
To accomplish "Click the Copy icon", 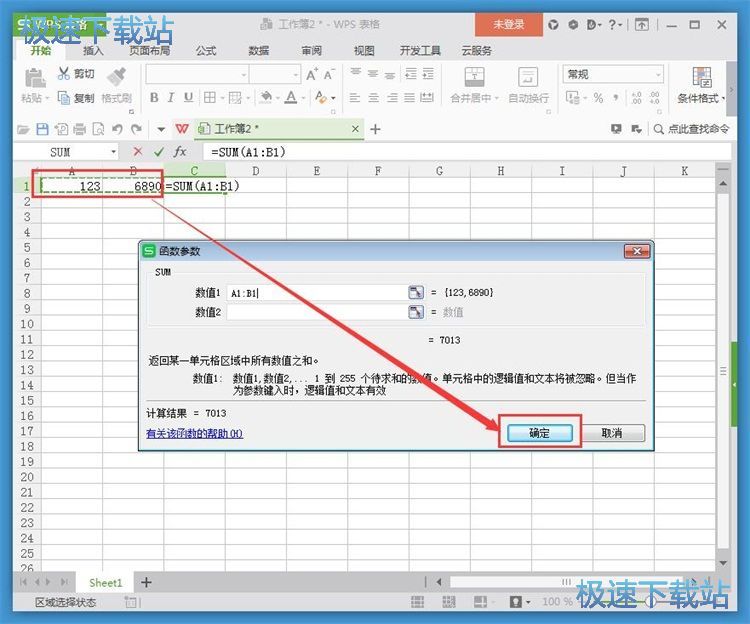I will click(x=64, y=98).
